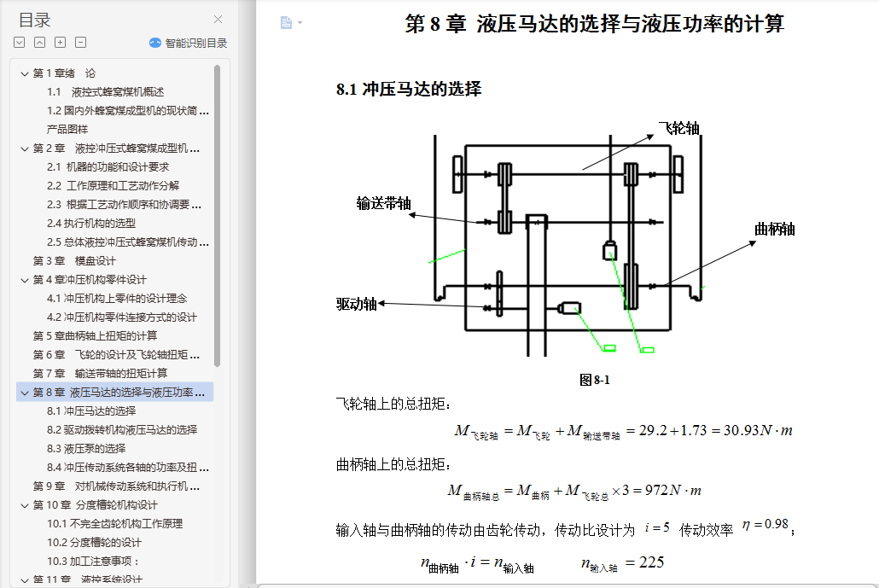Click the flywheel torque formula equaling 30.93N·m
879x588 pixels.
[623, 431]
